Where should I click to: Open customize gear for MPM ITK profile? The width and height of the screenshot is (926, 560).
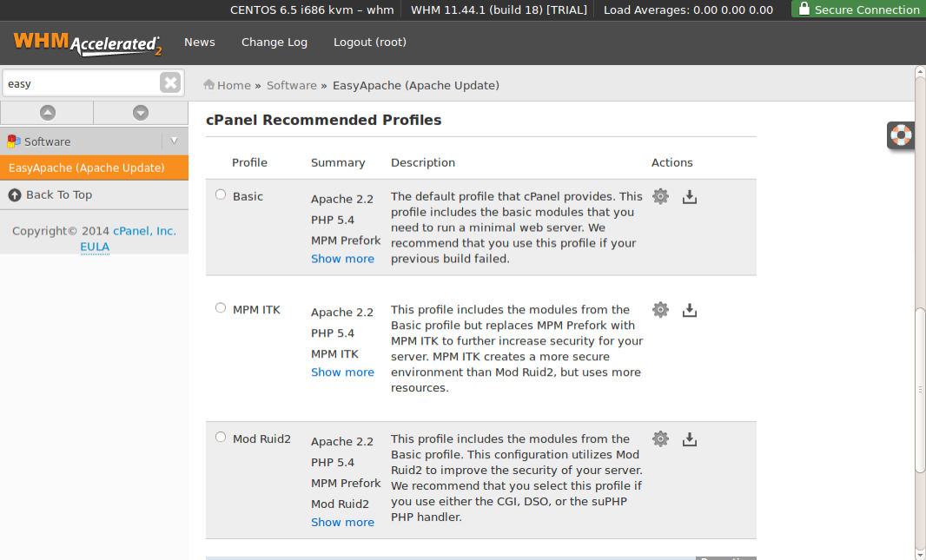pyautogui.click(x=660, y=310)
